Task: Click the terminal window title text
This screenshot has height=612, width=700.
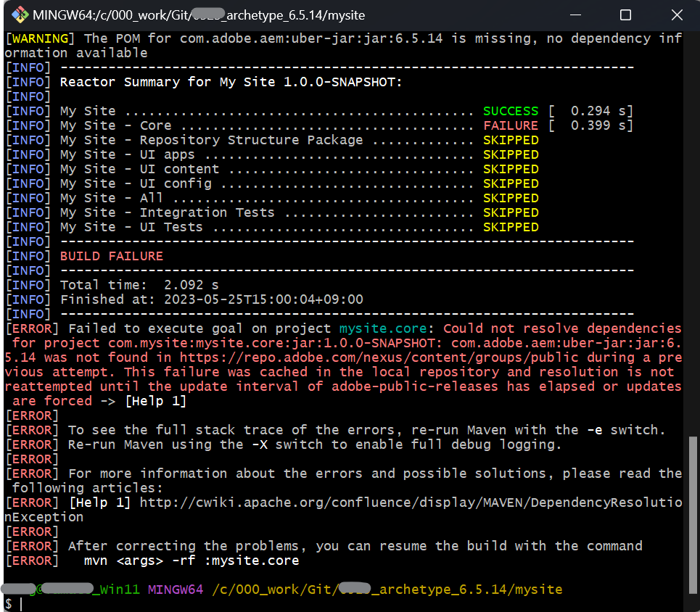Action: 199,15
